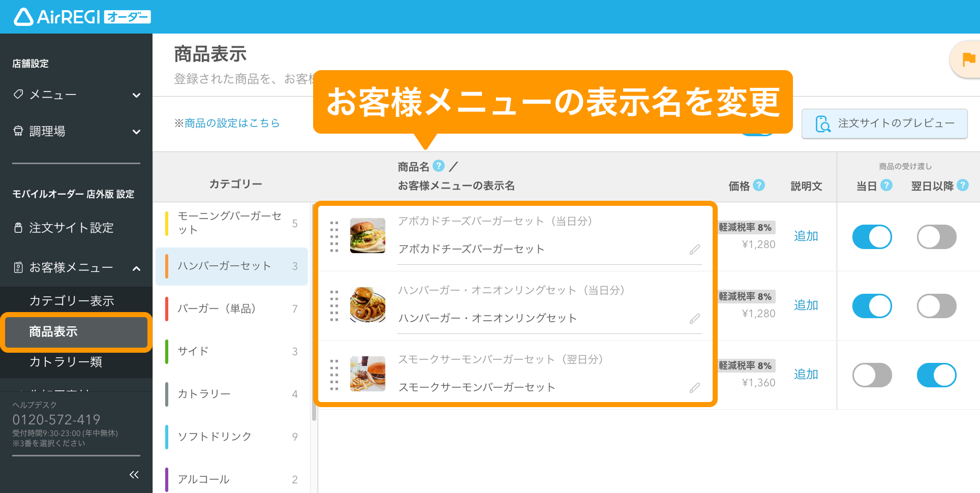Click スモークサーモンバーガーセット product thumbnail
This screenshot has height=493, width=980.
pyautogui.click(x=367, y=374)
